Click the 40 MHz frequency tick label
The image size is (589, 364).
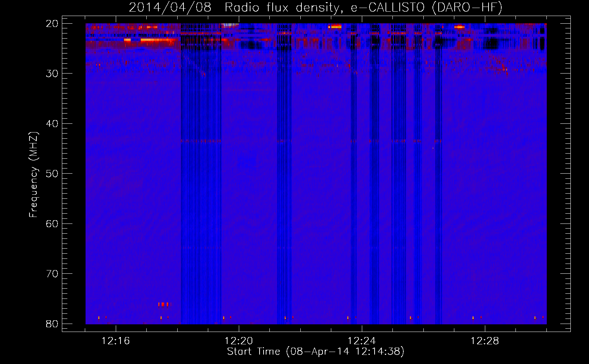[52, 124]
